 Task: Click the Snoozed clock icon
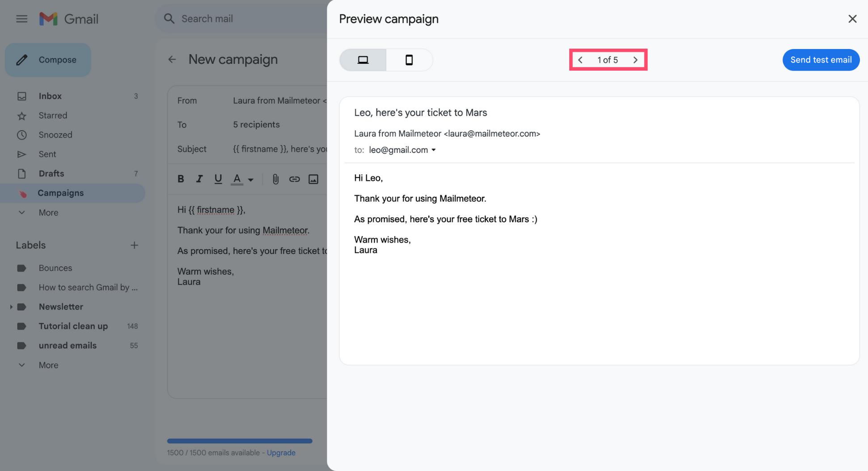click(21, 135)
